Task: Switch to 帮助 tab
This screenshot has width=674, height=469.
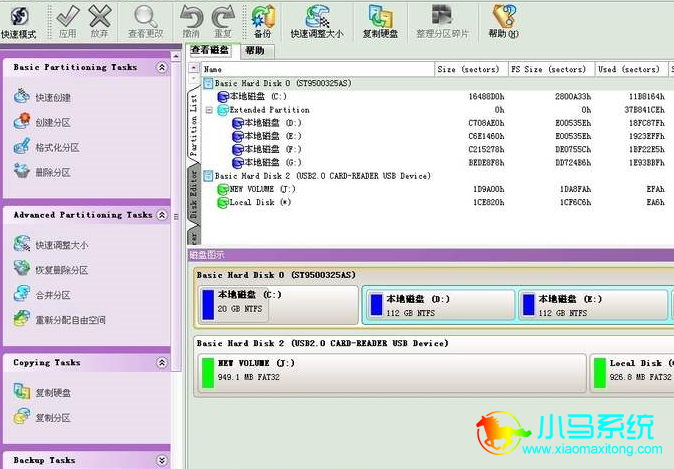Action: pos(255,51)
